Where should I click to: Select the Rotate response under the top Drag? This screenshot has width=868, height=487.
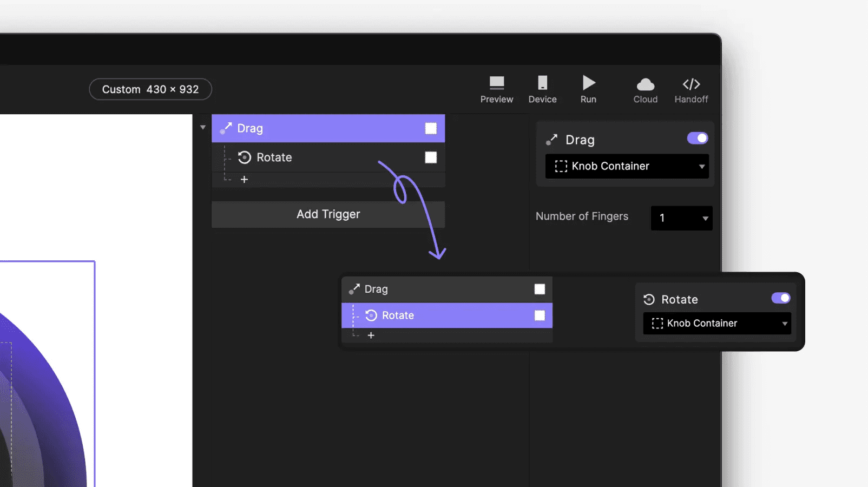(328, 157)
